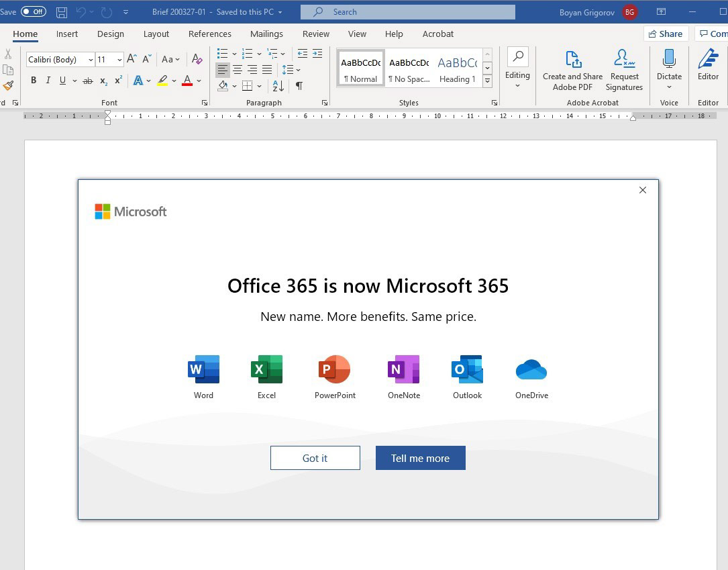
Task: Open the Review tab
Action: [x=316, y=34]
